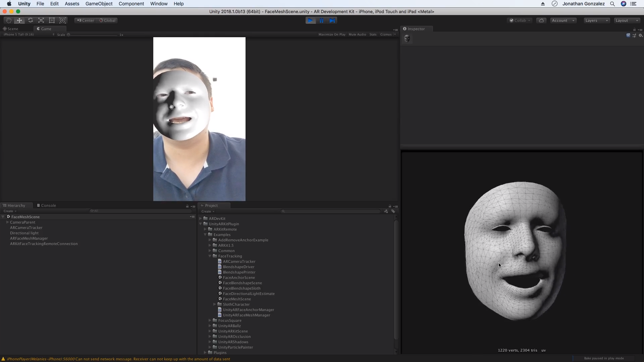Collapse the FaceTracking folder
Screen dimensions: 644x362
pyautogui.click(x=210, y=256)
